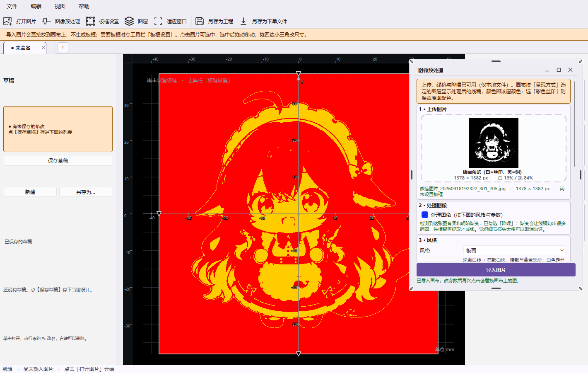The height and width of the screenshot is (373, 588).
Task: Click the purple 导入图片 button
Action: (496, 270)
